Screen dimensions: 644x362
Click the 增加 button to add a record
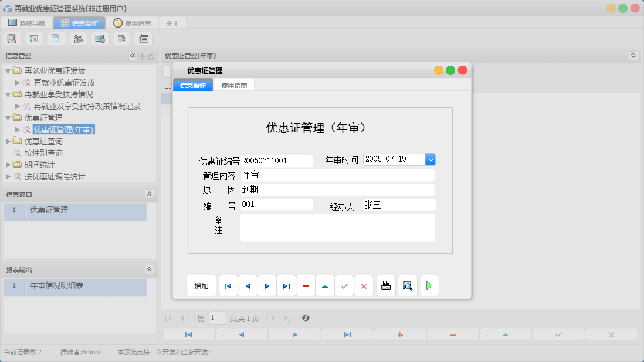[201, 285]
